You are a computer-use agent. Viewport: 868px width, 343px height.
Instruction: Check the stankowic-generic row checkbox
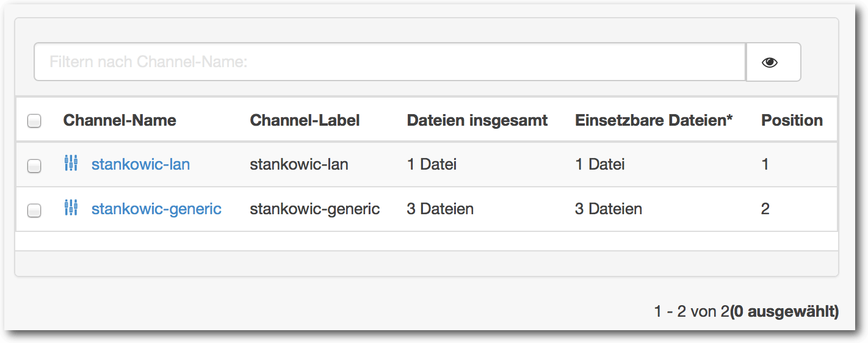point(34,210)
